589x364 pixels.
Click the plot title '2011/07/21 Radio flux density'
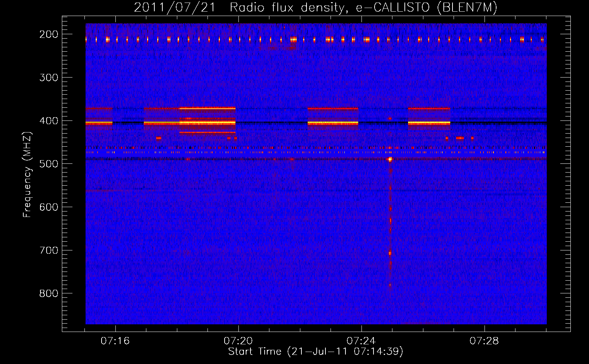(x=238, y=8)
